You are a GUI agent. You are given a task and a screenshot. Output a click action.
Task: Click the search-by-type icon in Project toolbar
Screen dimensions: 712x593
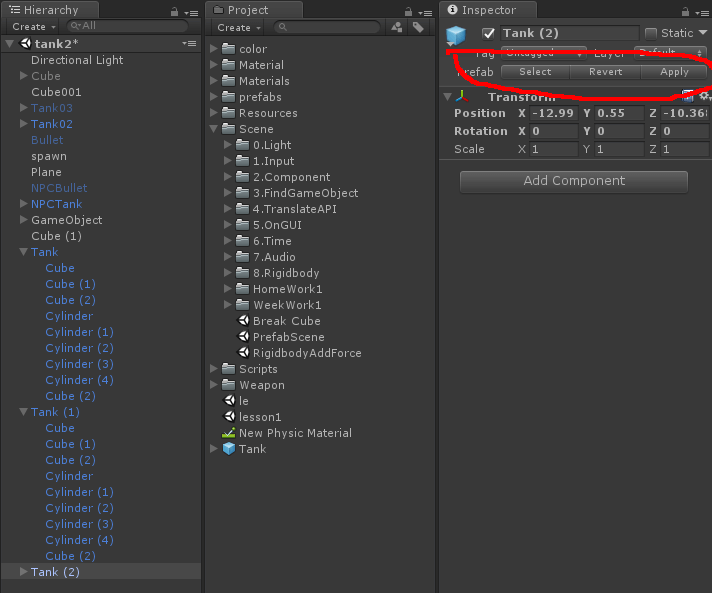[397, 27]
